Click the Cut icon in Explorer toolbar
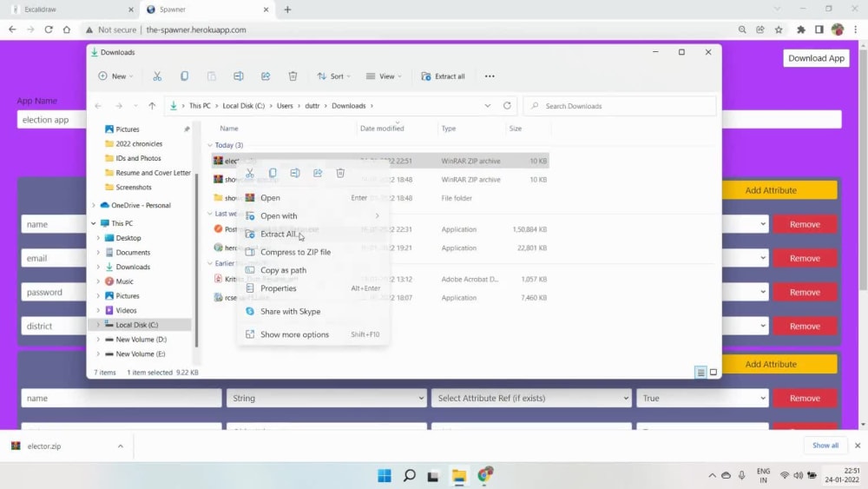 [x=157, y=76]
